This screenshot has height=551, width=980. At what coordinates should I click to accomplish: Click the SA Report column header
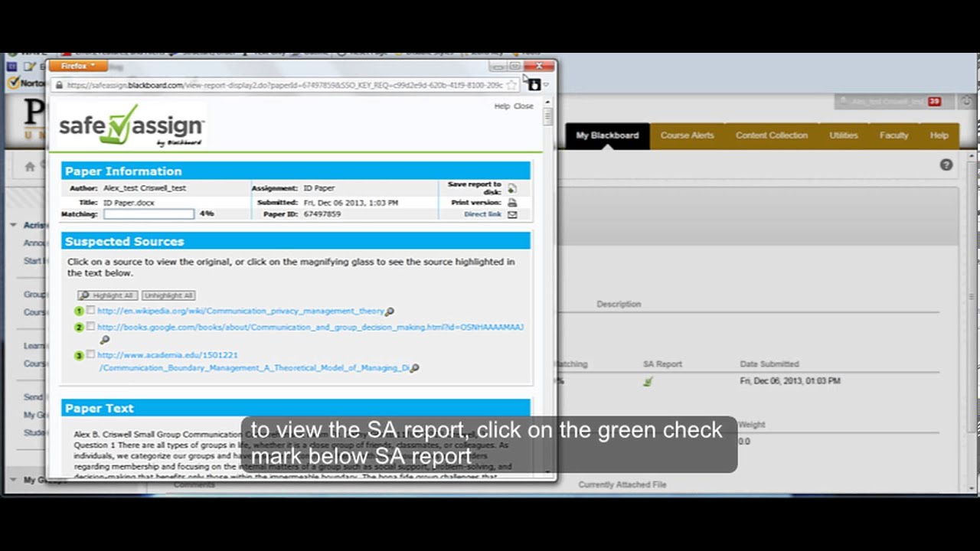(x=662, y=364)
